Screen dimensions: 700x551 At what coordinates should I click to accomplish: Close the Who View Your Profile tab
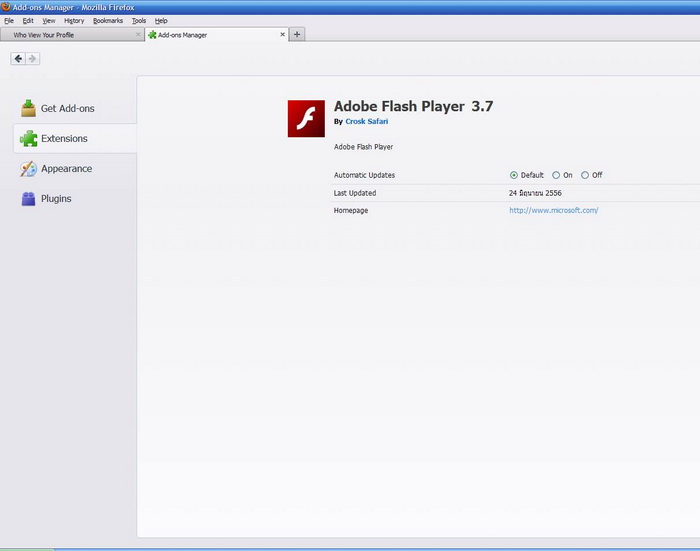pos(138,34)
